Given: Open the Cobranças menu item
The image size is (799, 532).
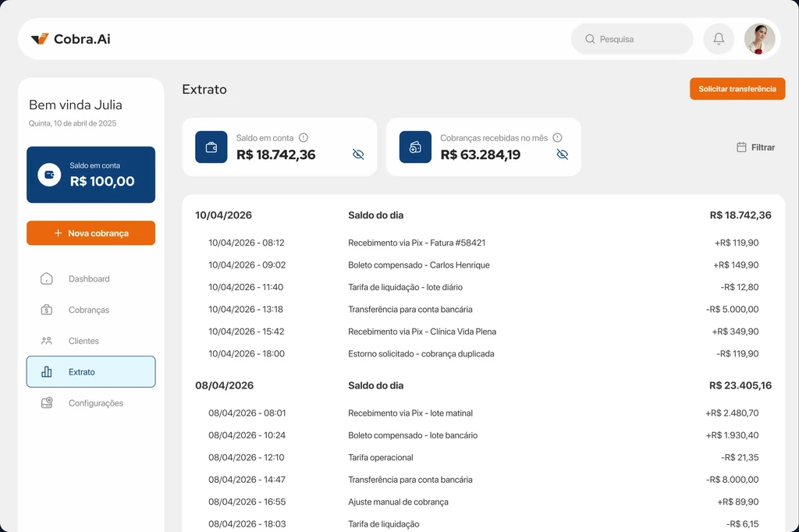Looking at the screenshot, I should point(91,310).
